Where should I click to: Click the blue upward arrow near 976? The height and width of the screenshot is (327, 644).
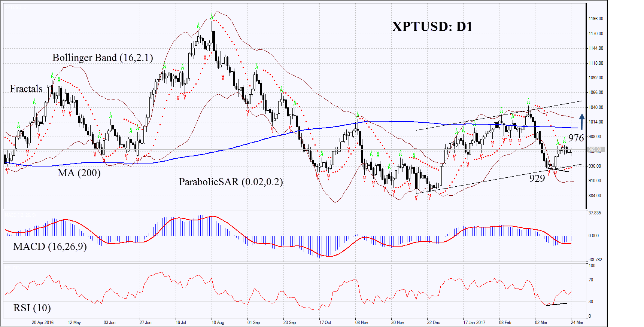582,122
